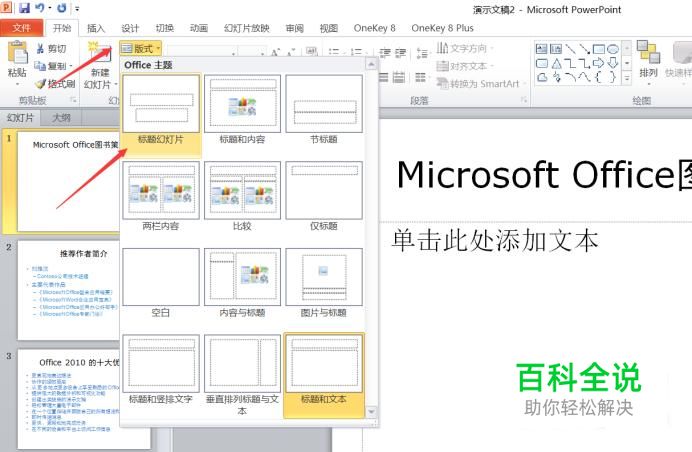Switch to the 动画 ribbon tab
The image size is (692, 452).
[x=199, y=28]
